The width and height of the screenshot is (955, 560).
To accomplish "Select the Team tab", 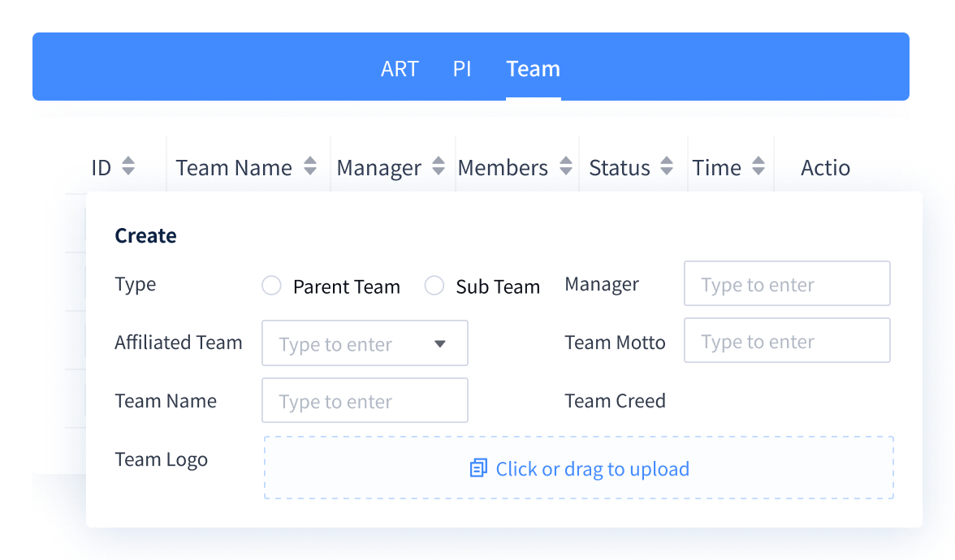I will pyautogui.click(x=533, y=69).
